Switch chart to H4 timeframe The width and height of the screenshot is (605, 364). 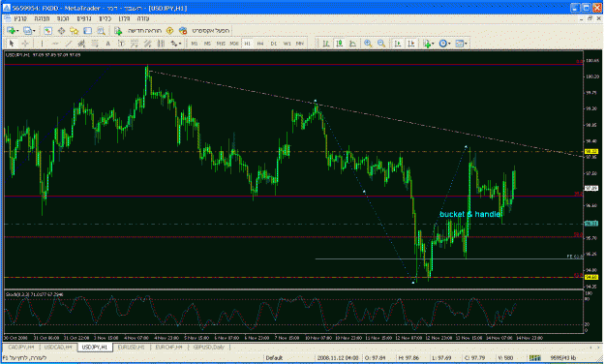[x=260, y=44]
